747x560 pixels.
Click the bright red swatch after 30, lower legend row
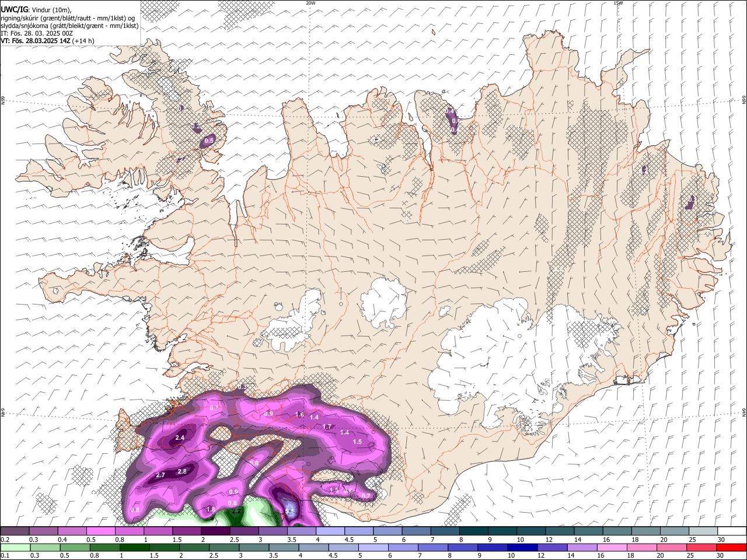pos(731,548)
